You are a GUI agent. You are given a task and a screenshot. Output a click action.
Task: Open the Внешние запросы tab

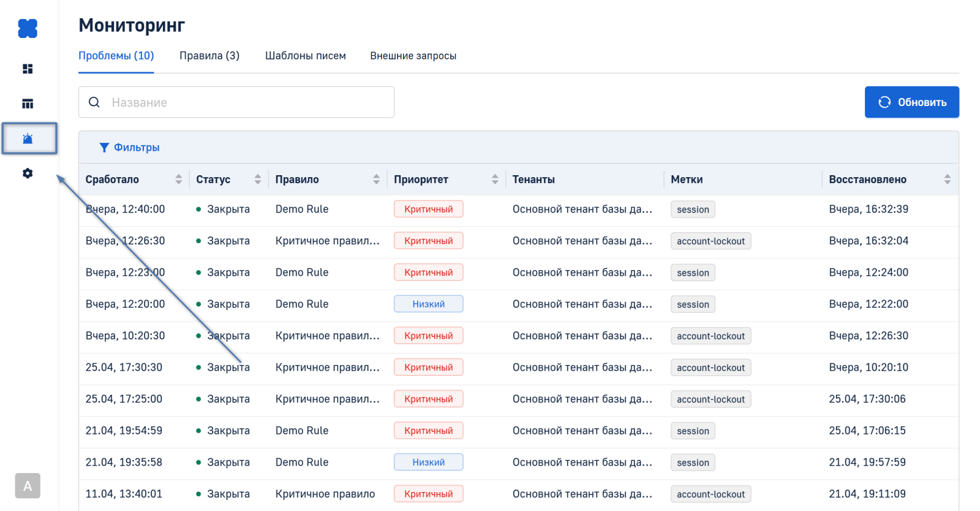[x=413, y=56]
